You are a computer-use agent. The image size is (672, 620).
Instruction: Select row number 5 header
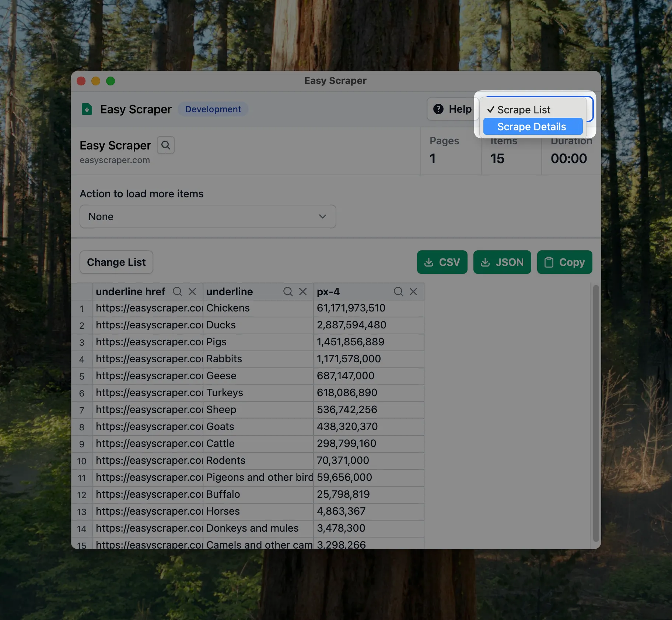click(x=82, y=376)
